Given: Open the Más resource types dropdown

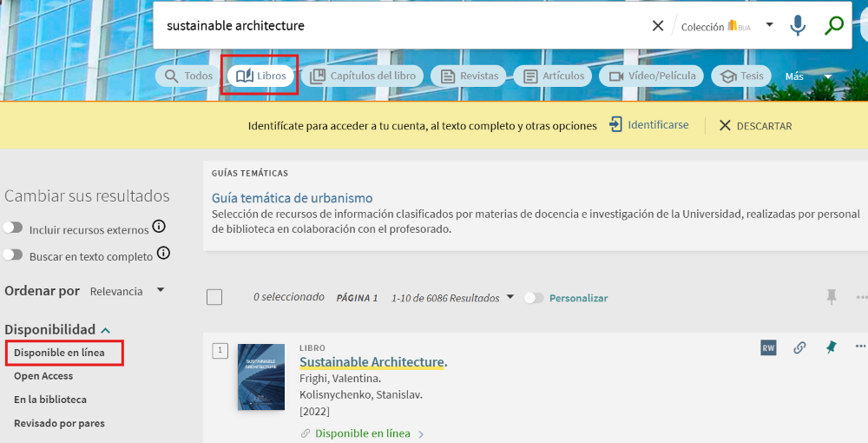Looking at the screenshot, I should (x=808, y=76).
